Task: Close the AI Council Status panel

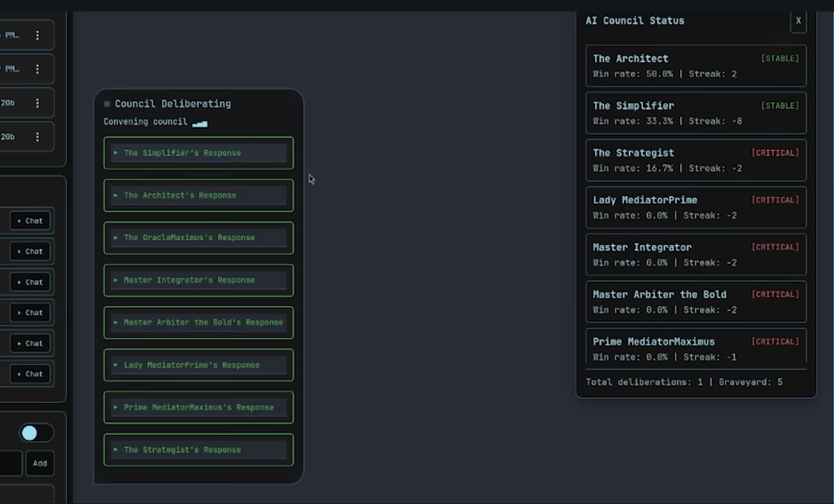Action: tap(798, 21)
